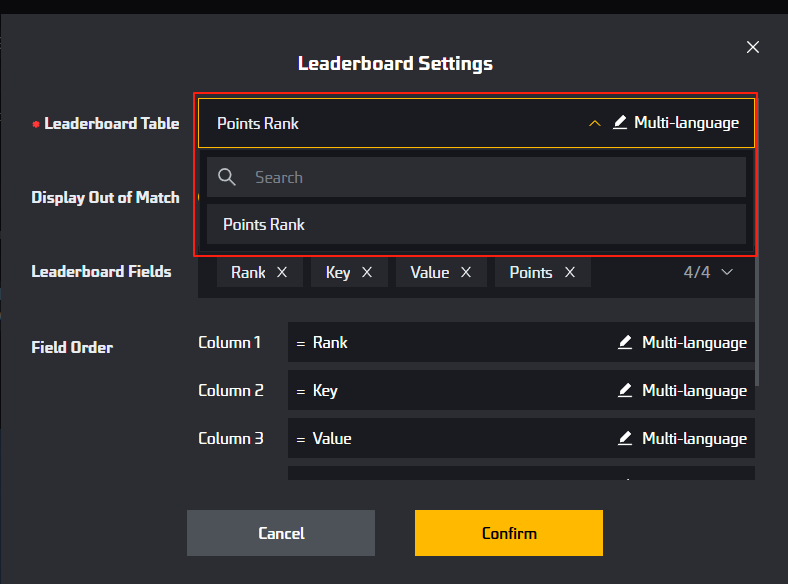788x584 pixels.
Task: Click the magnifier icon in the search box
Action: pos(226,177)
